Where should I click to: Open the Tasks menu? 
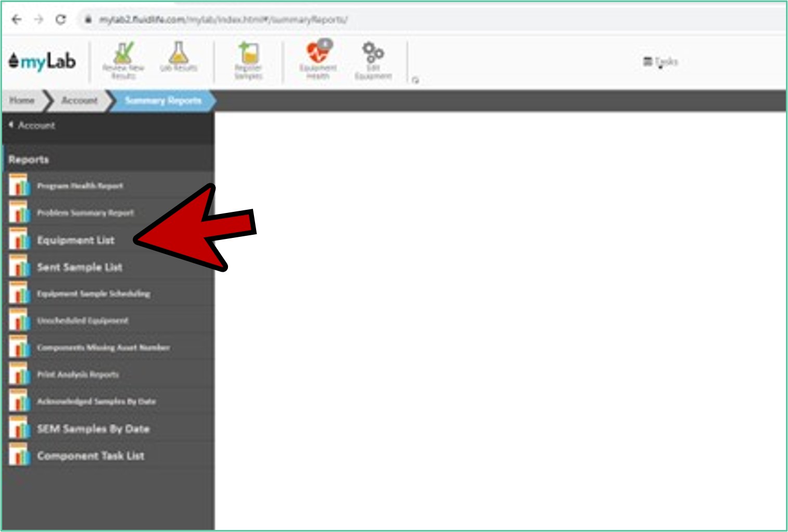(x=660, y=61)
